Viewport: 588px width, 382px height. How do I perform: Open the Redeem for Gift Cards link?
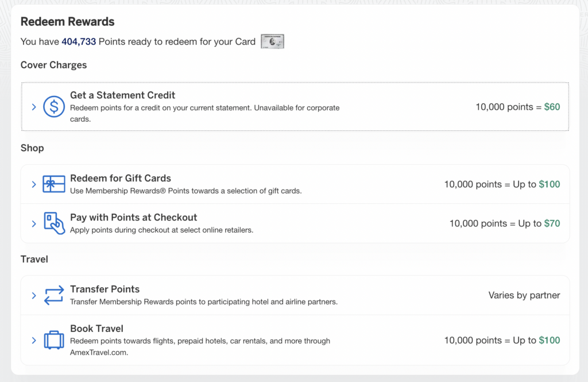(121, 178)
